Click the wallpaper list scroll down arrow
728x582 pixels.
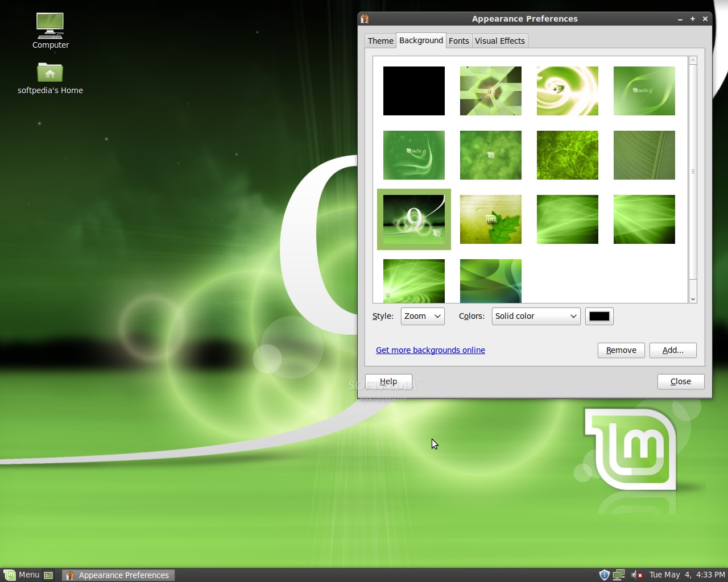pyautogui.click(x=693, y=299)
